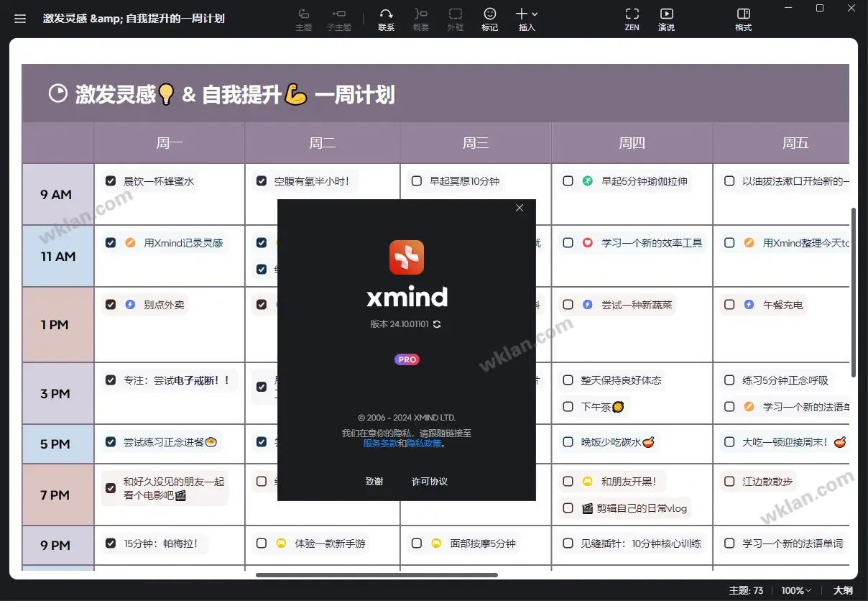Toggle checkbox for 和好久没见的朋友一起看个电影吧
868x601 pixels.
111,488
